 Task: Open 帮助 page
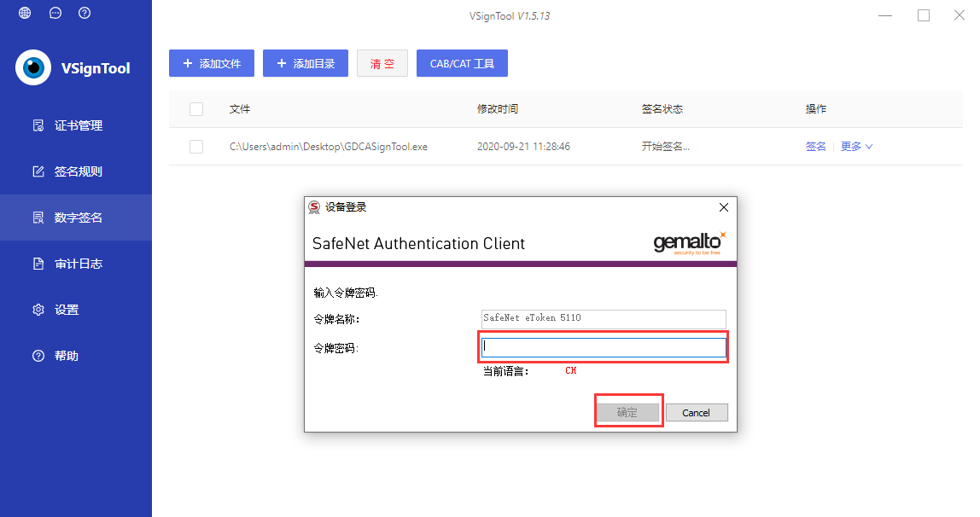click(76, 356)
